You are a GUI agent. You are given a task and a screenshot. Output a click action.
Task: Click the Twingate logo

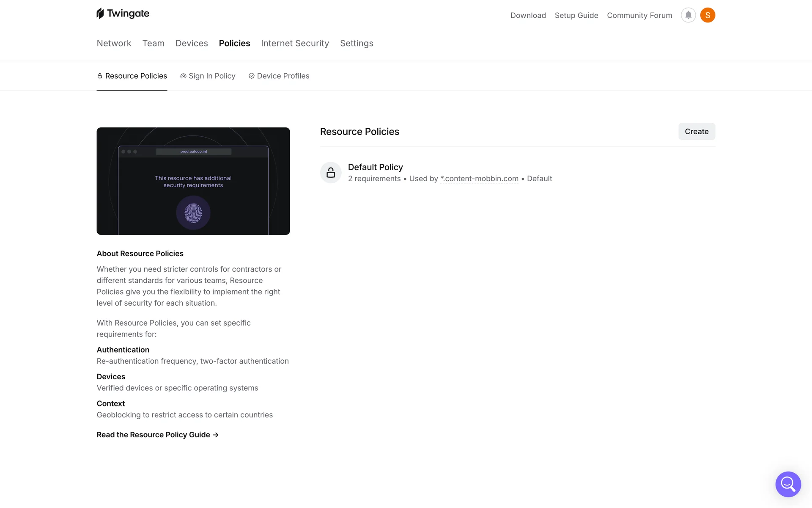click(123, 14)
